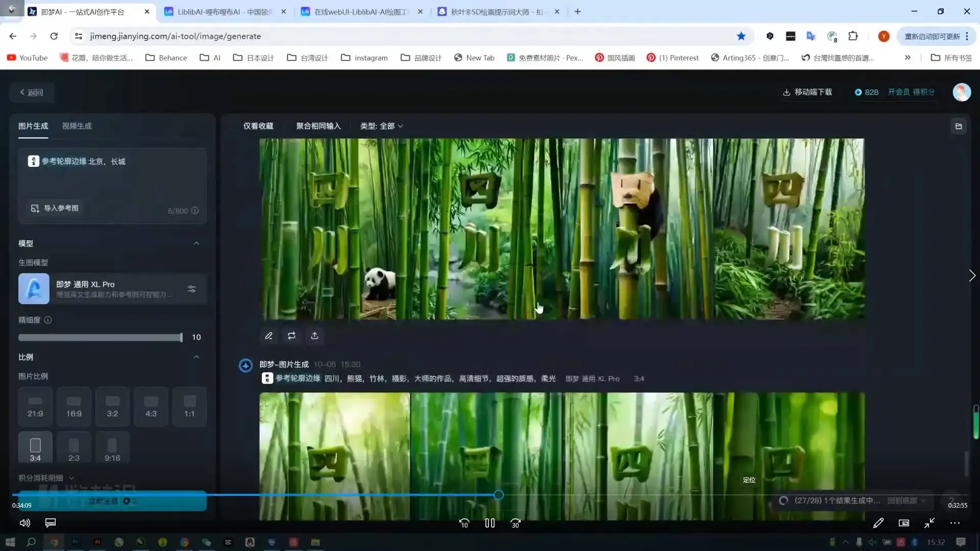Click the edit pencil icon below the panda image
980x551 pixels.
(x=268, y=336)
